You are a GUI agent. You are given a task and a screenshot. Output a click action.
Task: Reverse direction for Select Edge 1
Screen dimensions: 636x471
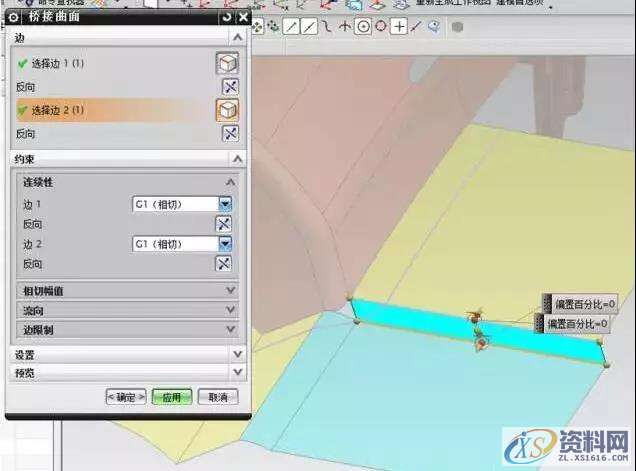(x=228, y=87)
